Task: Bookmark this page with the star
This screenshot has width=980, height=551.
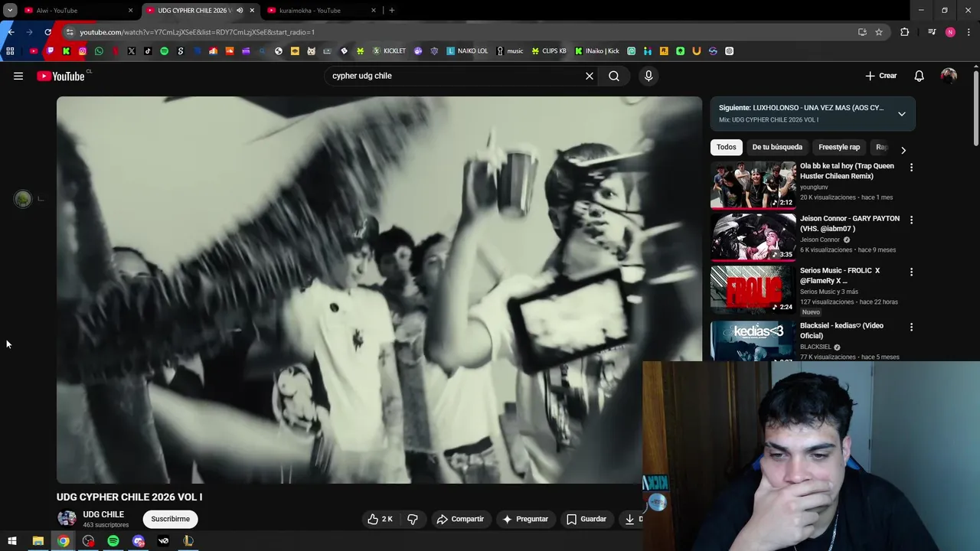Action: [879, 32]
